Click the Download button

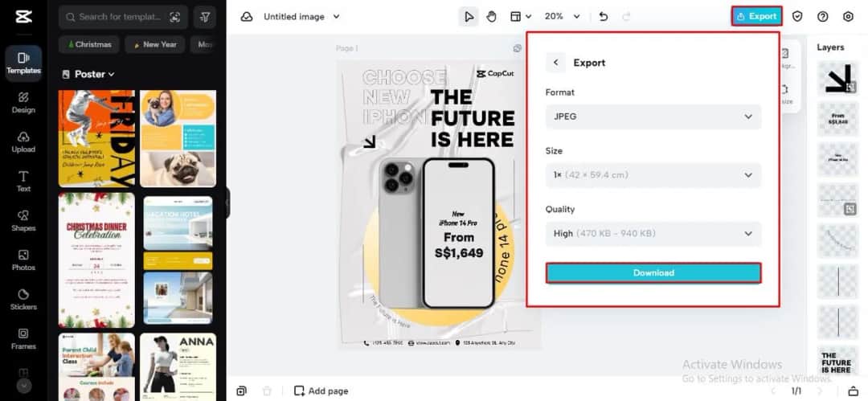[x=653, y=273]
